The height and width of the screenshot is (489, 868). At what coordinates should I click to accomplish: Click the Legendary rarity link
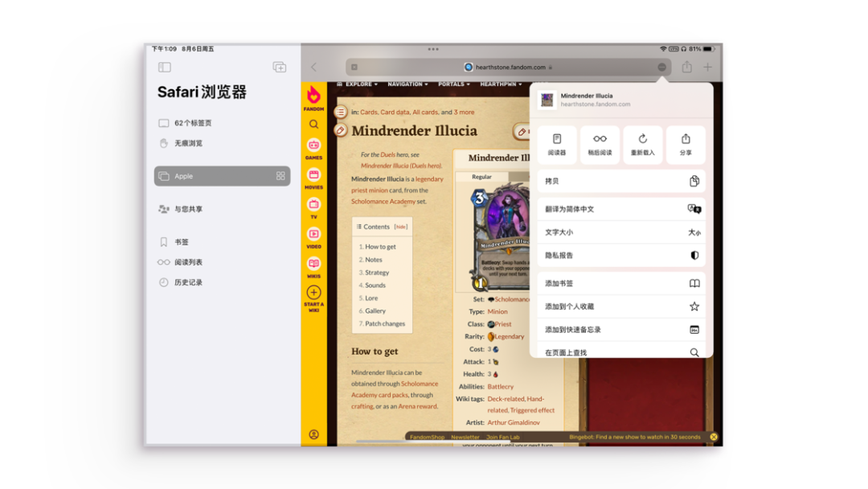(509, 337)
